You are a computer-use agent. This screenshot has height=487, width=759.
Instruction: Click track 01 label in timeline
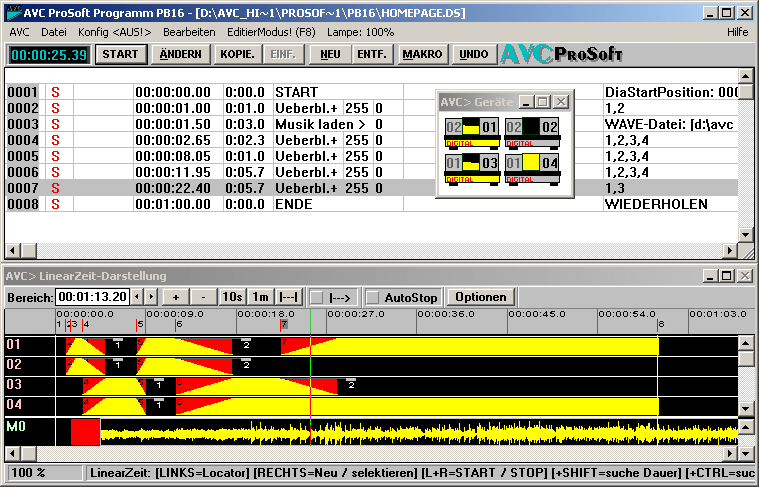(14, 345)
